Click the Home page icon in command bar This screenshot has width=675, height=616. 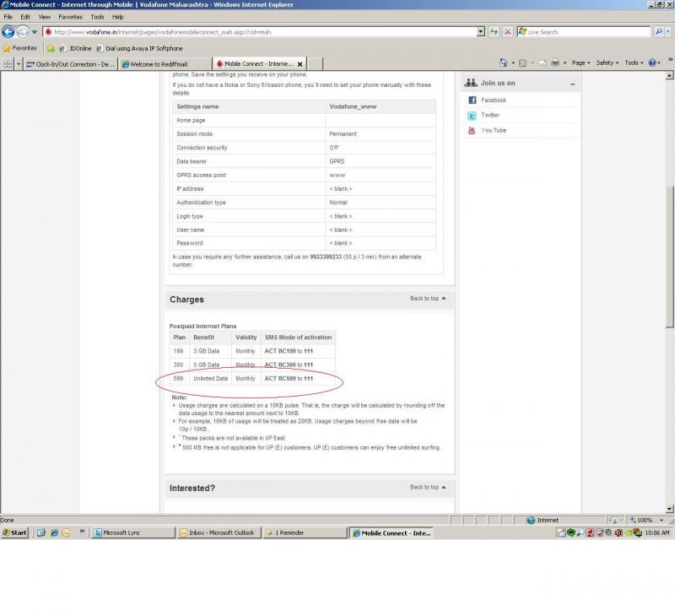click(503, 62)
